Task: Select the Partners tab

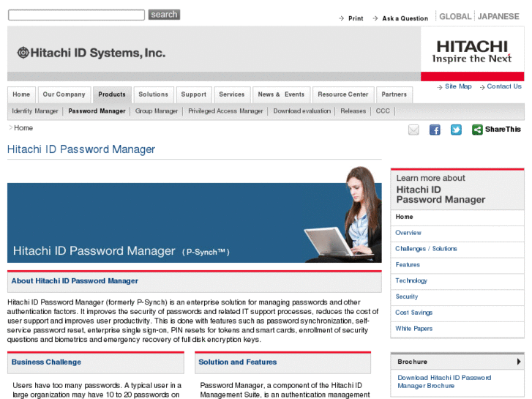Action: tap(394, 94)
